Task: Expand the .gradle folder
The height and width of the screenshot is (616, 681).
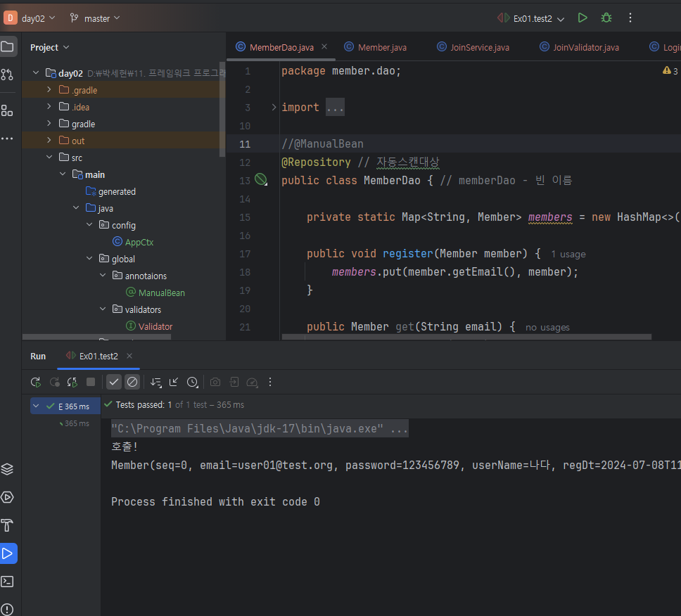Action: point(49,90)
